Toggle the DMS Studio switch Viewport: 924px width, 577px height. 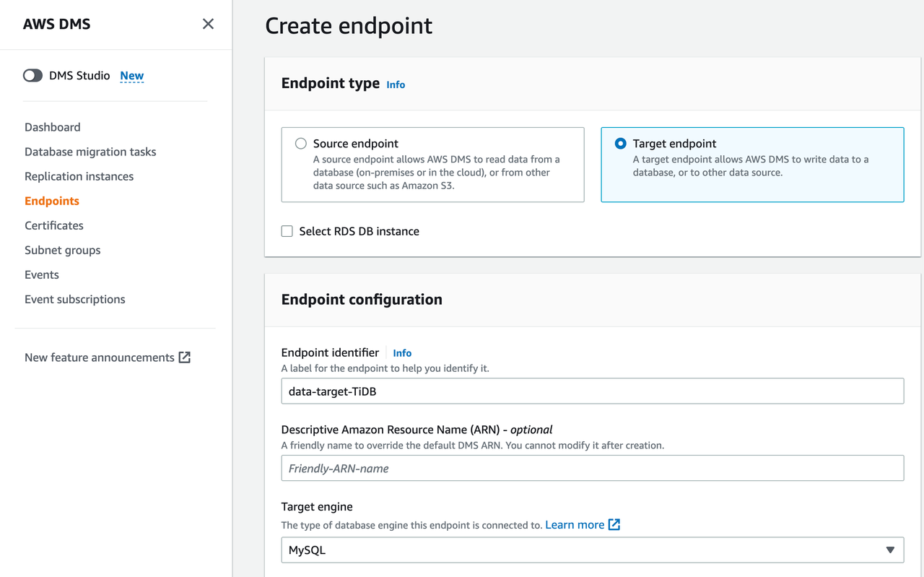coord(32,76)
